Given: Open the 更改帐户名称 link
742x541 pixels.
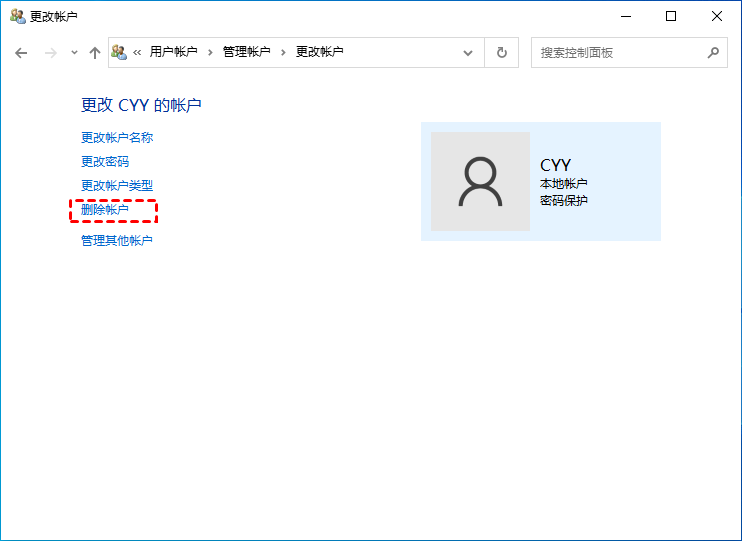Looking at the screenshot, I should tap(117, 138).
